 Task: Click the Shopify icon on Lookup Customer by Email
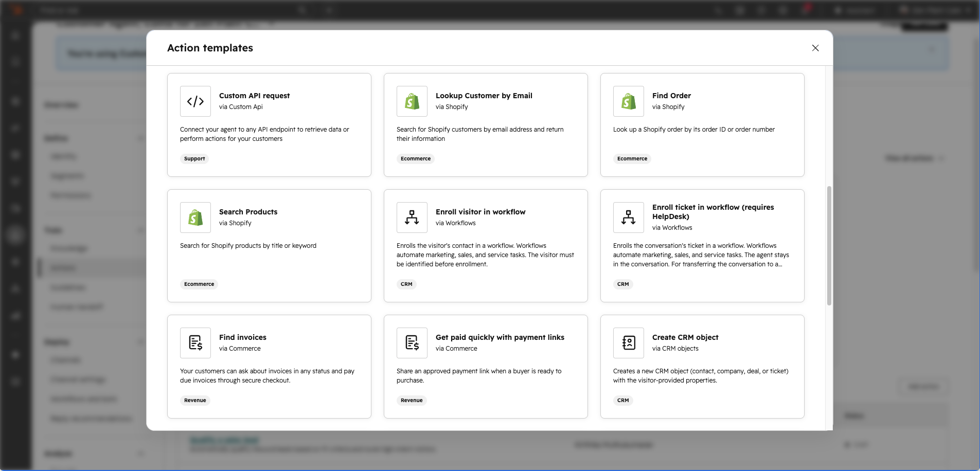point(412,101)
